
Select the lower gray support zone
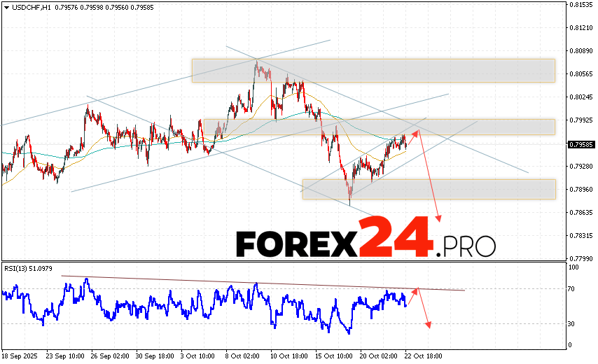429,189
